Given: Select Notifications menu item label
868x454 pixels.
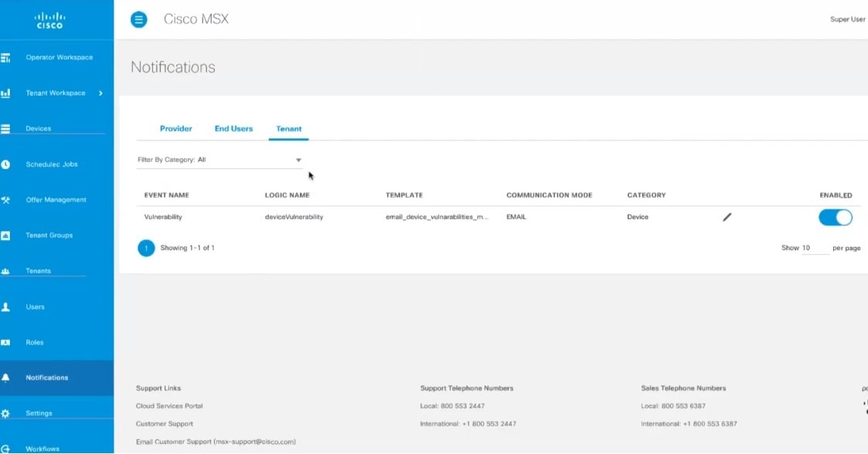Looking at the screenshot, I should point(47,378).
